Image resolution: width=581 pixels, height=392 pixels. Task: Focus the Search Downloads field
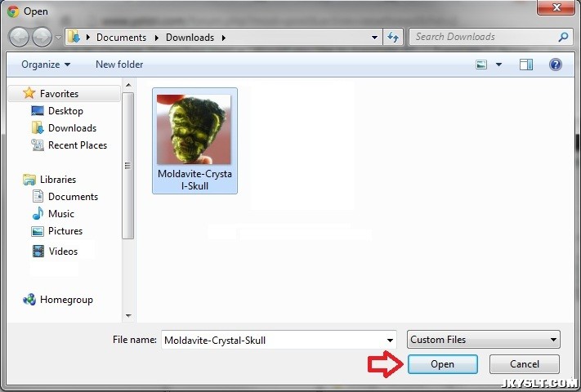point(489,37)
